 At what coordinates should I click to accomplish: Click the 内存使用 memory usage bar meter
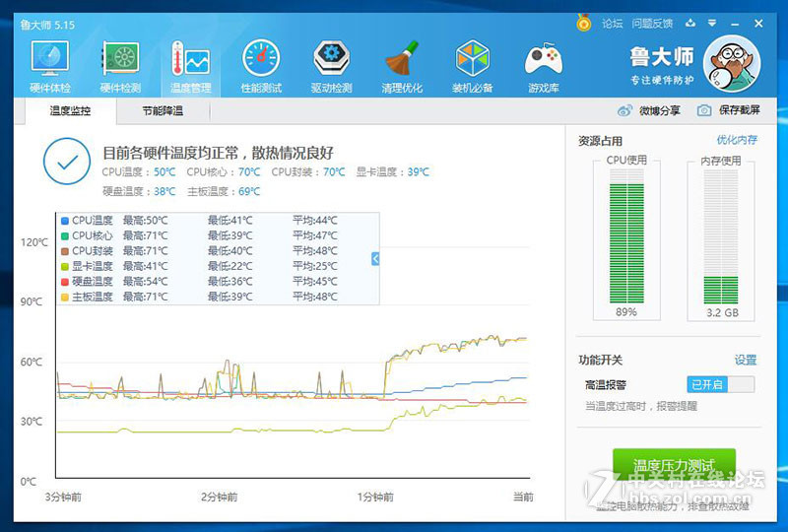pyautogui.click(x=721, y=236)
